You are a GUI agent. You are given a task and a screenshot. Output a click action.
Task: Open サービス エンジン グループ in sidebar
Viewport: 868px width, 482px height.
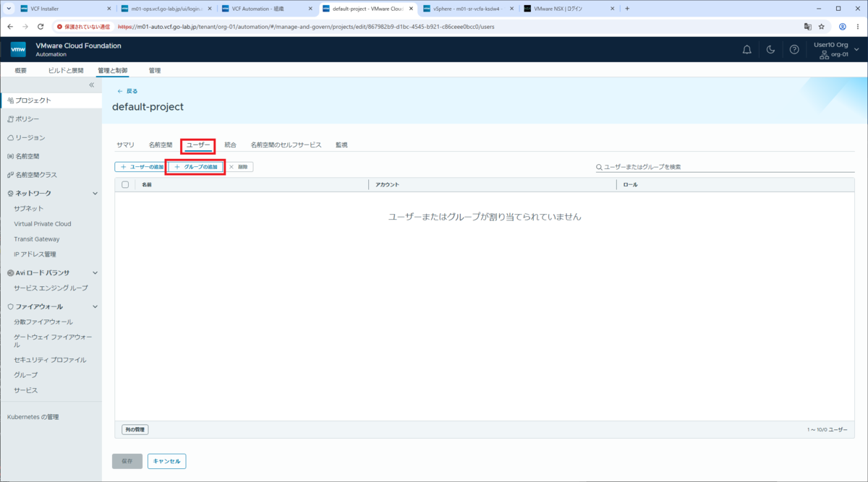tap(51, 288)
